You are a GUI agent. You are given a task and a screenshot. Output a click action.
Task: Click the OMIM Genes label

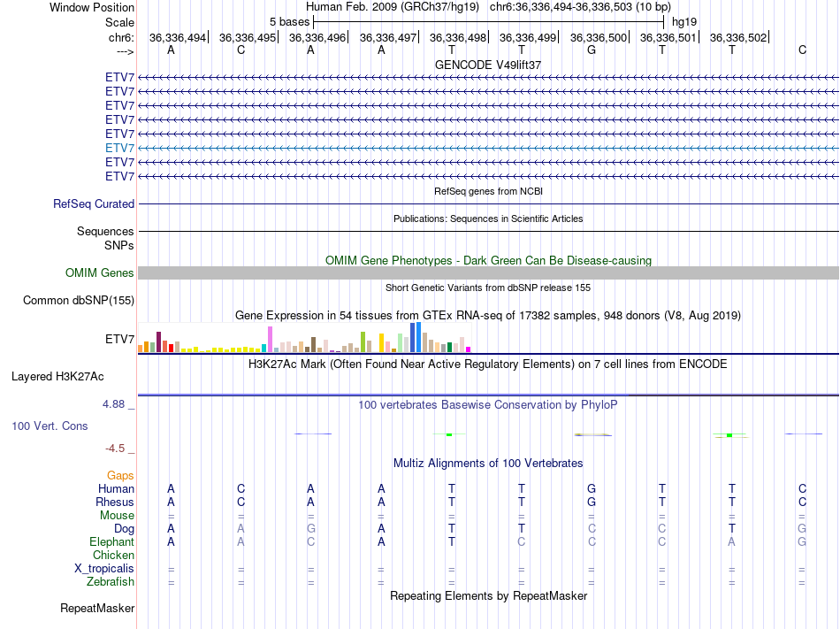coord(100,272)
